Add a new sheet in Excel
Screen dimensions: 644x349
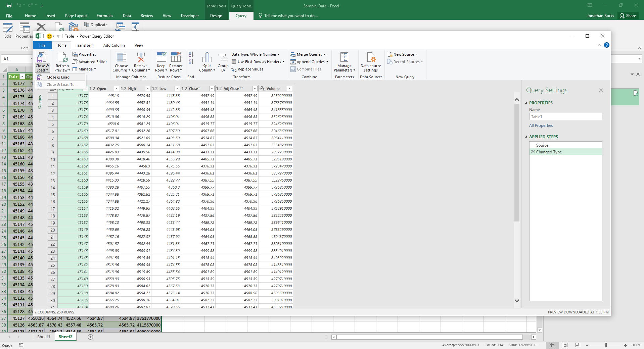[x=90, y=337]
